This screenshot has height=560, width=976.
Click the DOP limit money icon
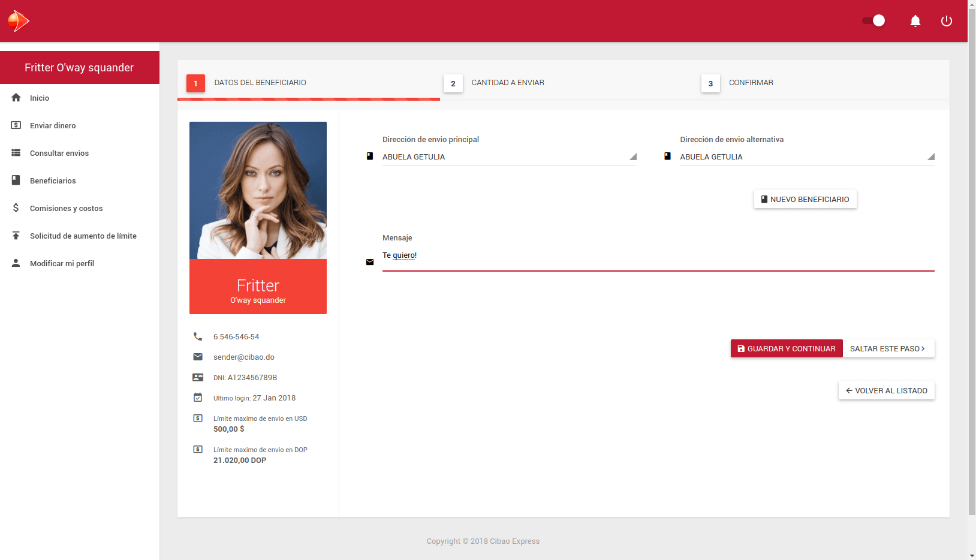(198, 449)
